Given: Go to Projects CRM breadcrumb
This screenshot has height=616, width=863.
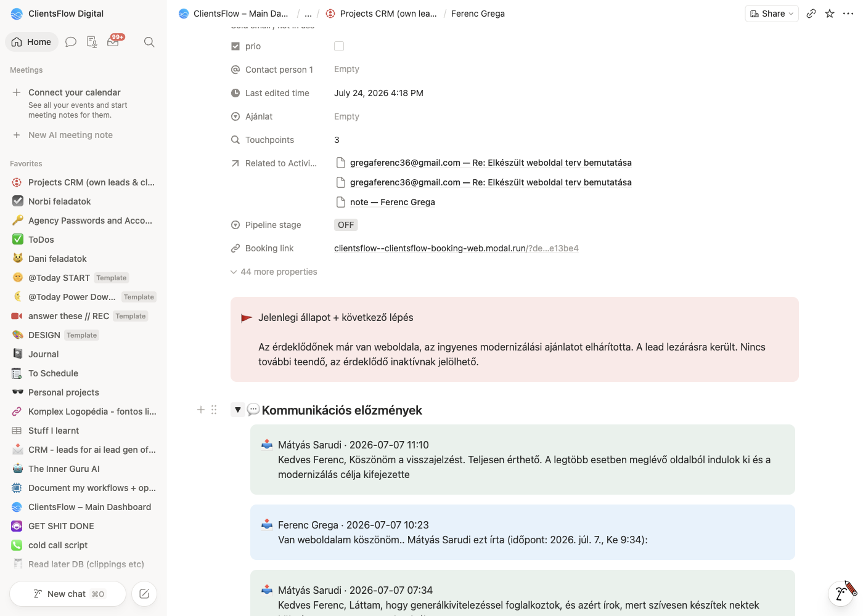Looking at the screenshot, I should (x=382, y=14).
